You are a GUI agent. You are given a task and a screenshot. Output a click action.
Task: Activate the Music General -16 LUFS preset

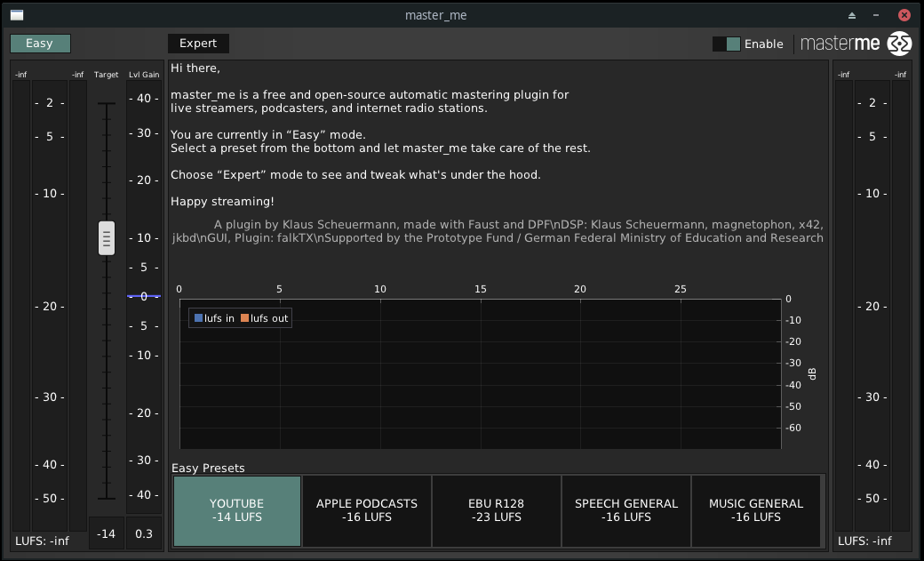click(x=755, y=511)
